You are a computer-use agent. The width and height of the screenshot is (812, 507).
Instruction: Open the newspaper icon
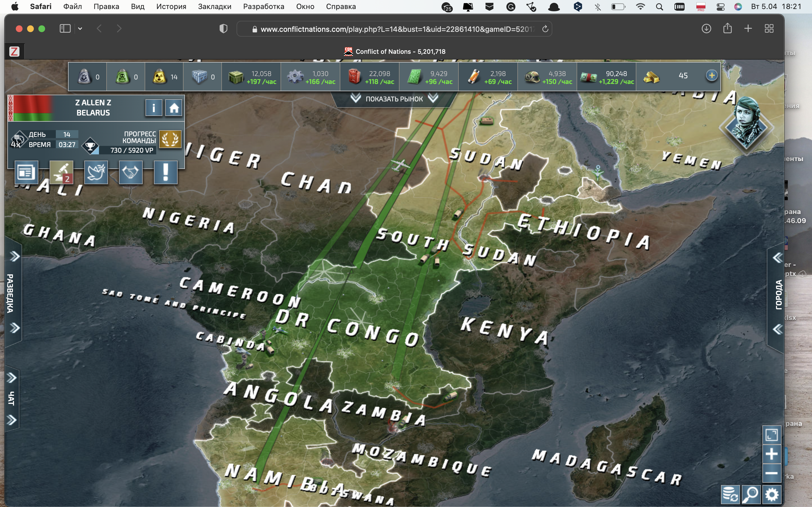coord(26,172)
